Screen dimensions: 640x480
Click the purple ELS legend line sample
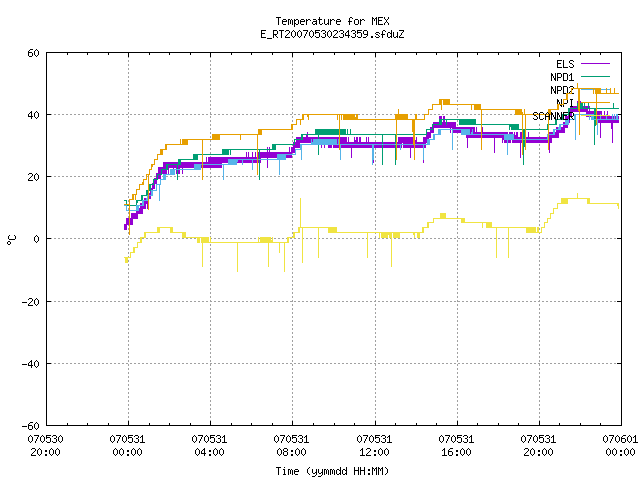tap(595, 64)
